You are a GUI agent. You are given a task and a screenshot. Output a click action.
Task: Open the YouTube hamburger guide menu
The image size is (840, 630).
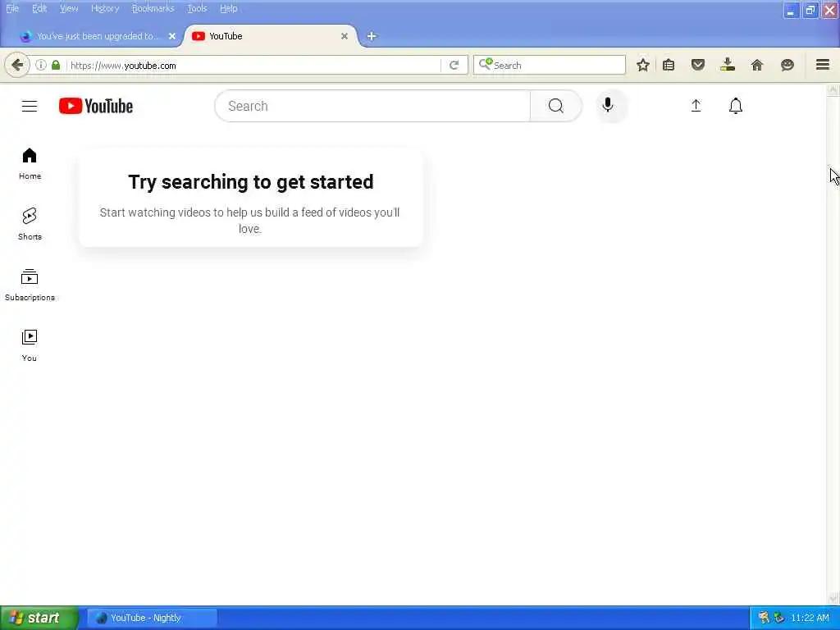30,106
